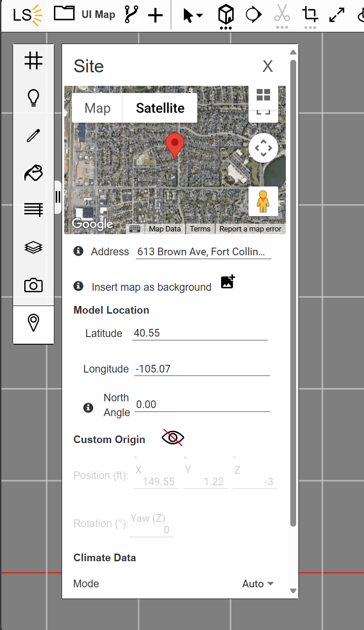
Task: Open Climate Data Mode Auto dropdown
Action: [258, 584]
